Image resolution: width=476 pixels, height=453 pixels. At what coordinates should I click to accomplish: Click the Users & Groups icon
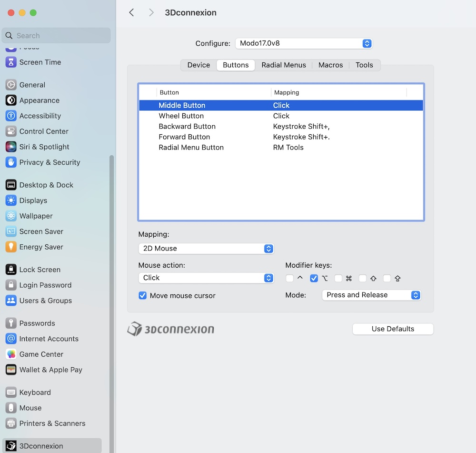(x=11, y=301)
